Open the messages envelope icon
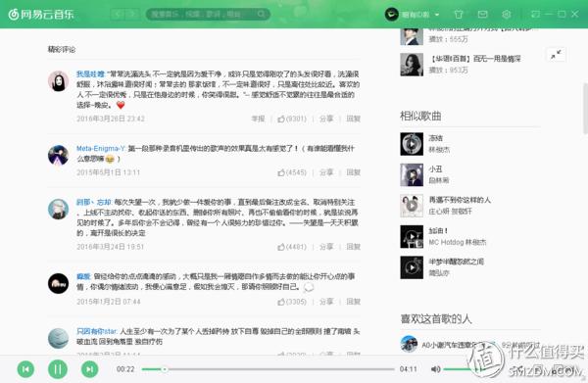 (x=482, y=15)
